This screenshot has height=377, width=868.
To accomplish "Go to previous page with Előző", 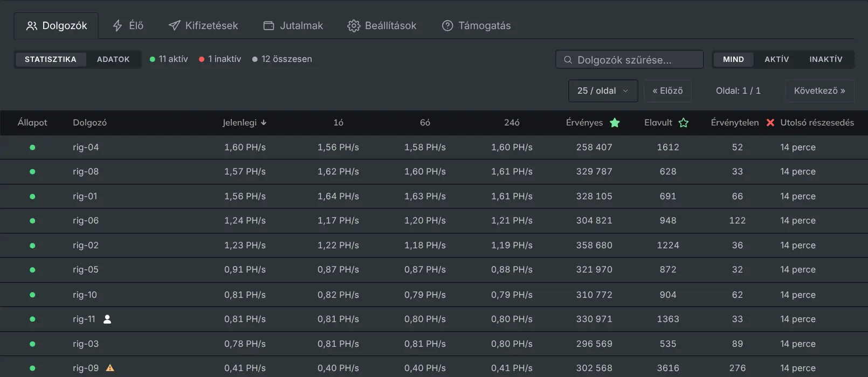I will pyautogui.click(x=667, y=90).
